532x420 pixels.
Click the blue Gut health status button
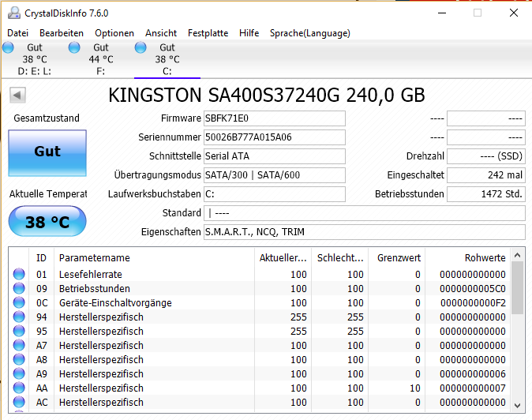(47, 152)
